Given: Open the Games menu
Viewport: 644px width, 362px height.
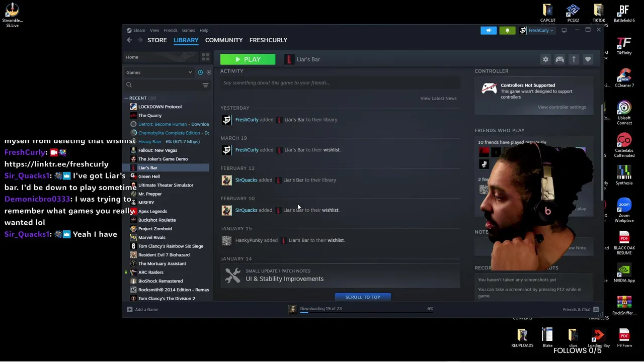Looking at the screenshot, I should pos(188,30).
